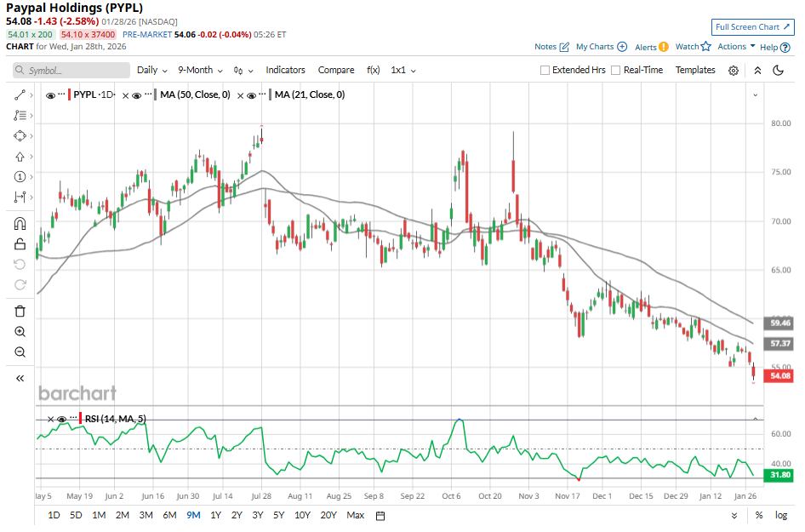Tick the Real-Time checkbox
The height and width of the screenshot is (532, 805).
pyautogui.click(x=615, y=71)
